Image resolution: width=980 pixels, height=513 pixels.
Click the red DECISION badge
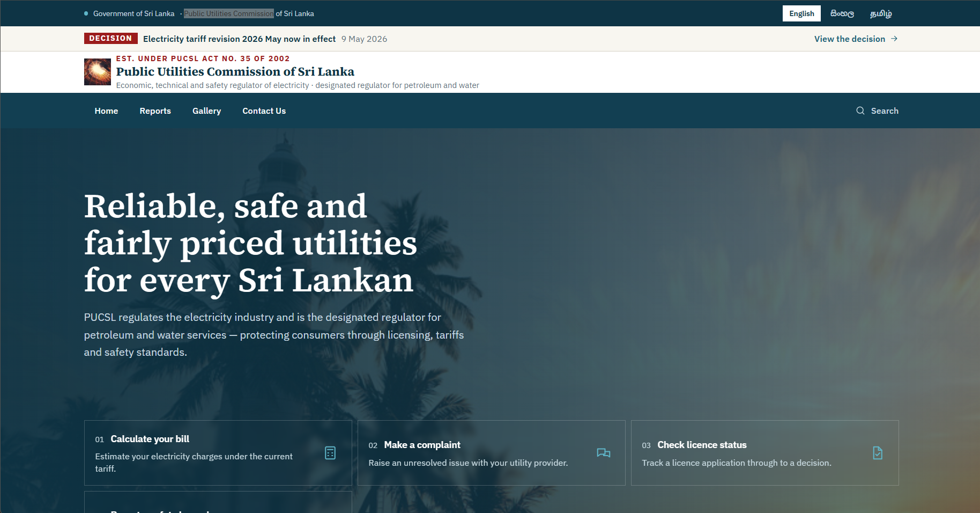coord(110,38)
